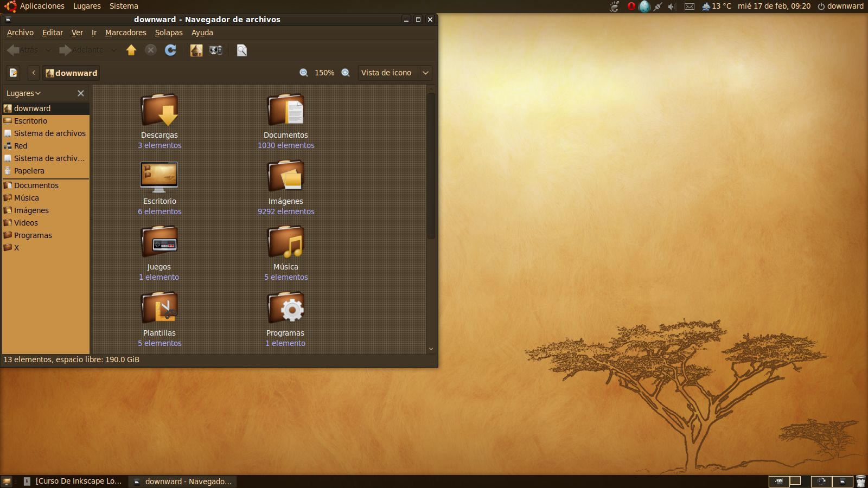The image size is (868, 488).
Task: Close the Lugares side pane
Action: pyautogui.click(x=81, y=93)
